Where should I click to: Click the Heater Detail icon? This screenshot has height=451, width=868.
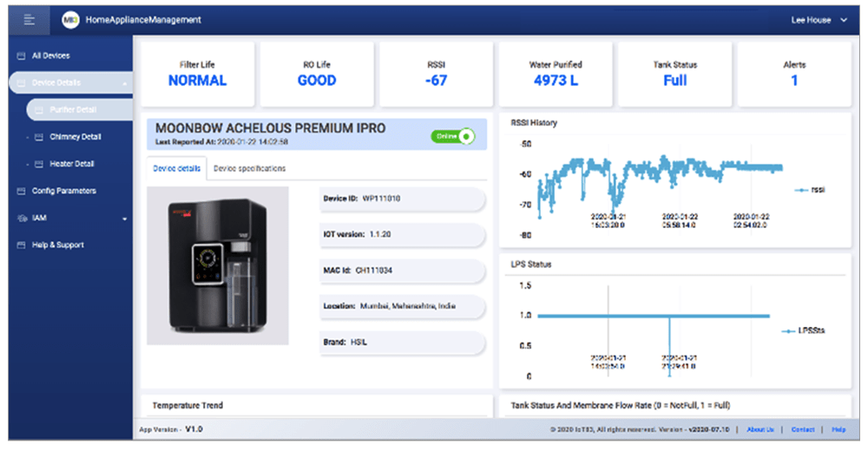tap(39, 164)
